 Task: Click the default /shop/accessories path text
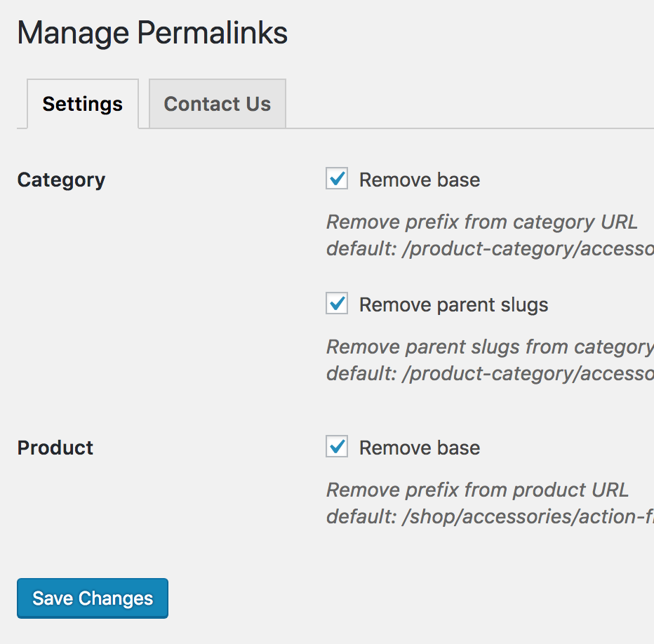490,517
